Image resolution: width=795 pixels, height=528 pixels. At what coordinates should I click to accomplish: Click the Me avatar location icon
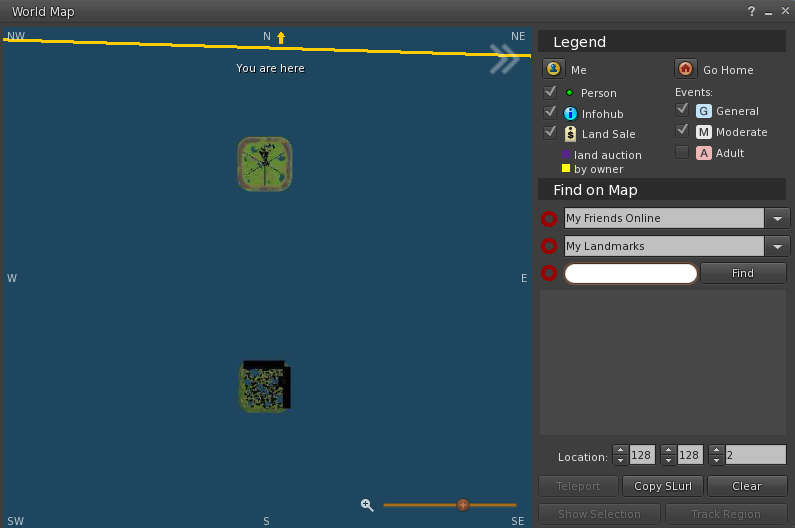click(554, 68)
